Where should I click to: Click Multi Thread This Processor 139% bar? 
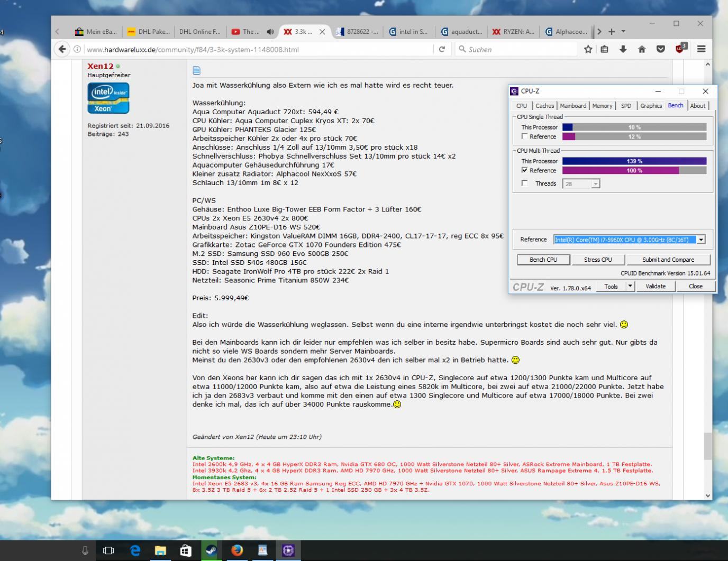point(634,161)
